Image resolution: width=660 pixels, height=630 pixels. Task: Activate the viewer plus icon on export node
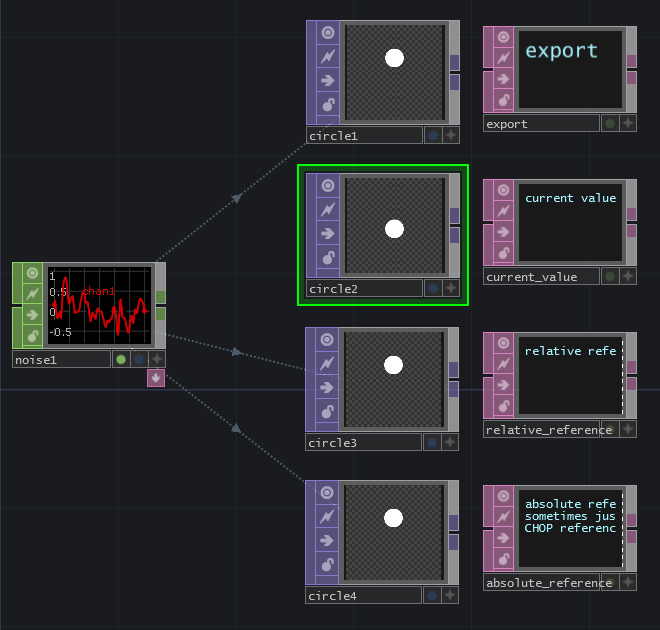[628, 124]
